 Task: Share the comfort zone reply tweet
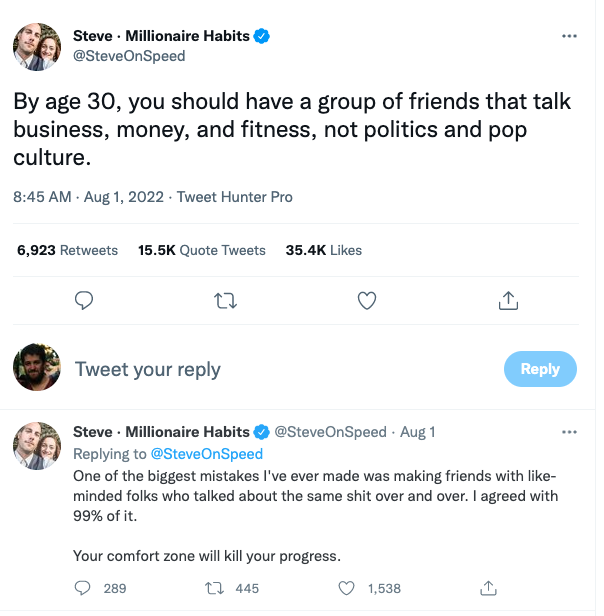pos(489,588)
